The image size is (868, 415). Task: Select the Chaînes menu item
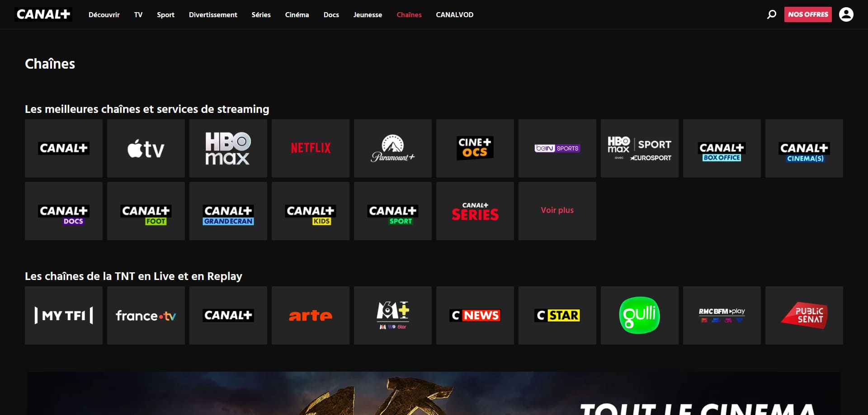click(409, 15)
